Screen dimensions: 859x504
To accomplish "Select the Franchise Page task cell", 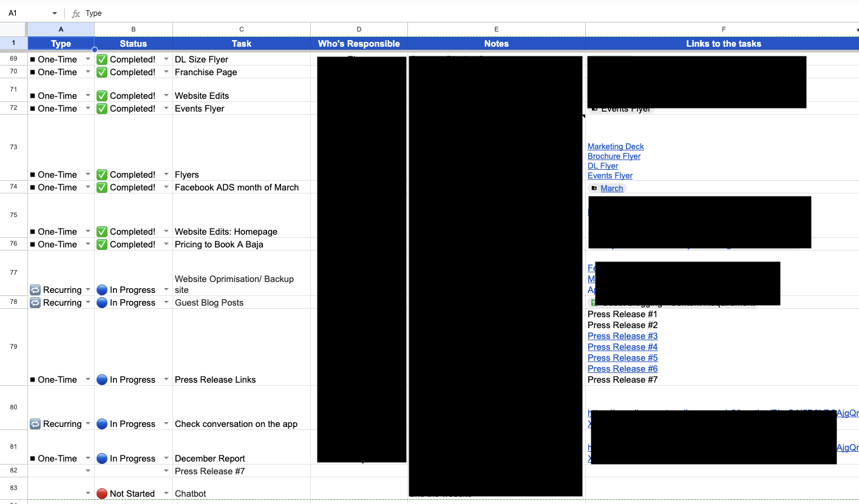I will [x=242, y=72].
